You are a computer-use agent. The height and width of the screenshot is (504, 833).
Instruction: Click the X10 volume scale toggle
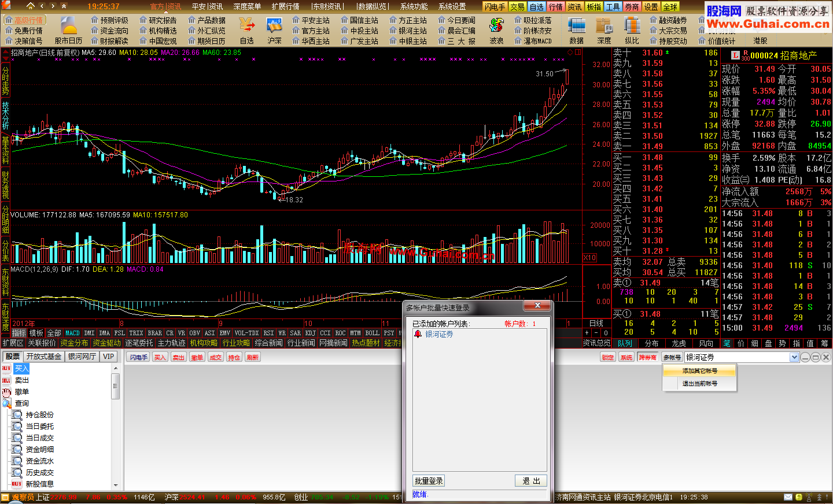589,258
